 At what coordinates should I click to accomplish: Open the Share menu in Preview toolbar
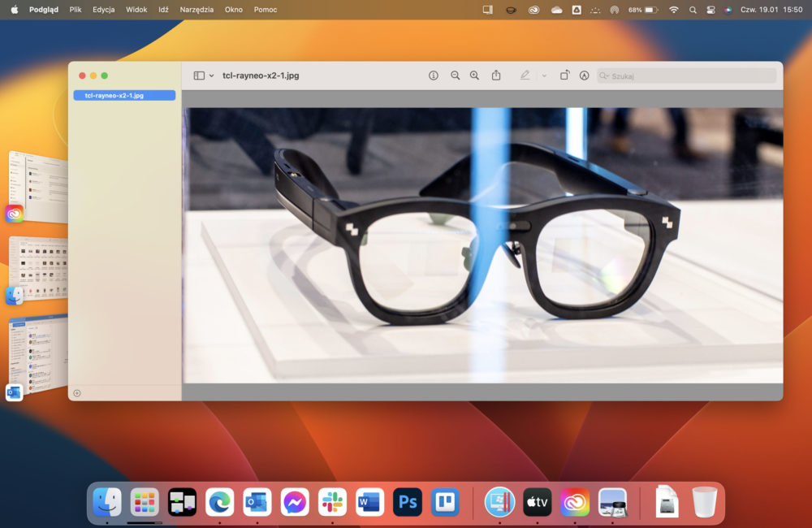click(496, 75)
